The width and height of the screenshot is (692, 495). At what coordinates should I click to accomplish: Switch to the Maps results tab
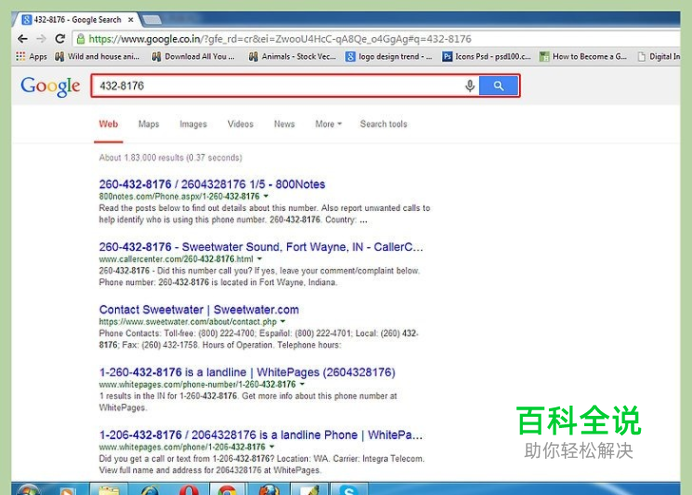click(x=149, y=124)
